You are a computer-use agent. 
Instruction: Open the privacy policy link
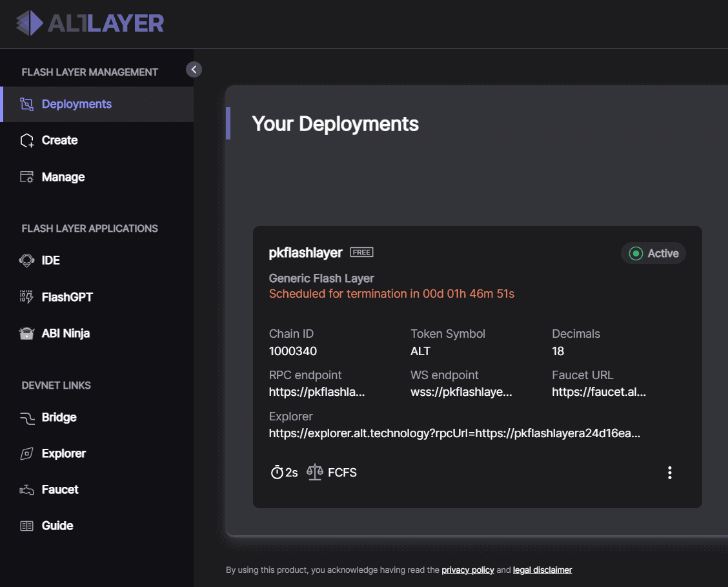pyautogui.click(x=467, y=570)
